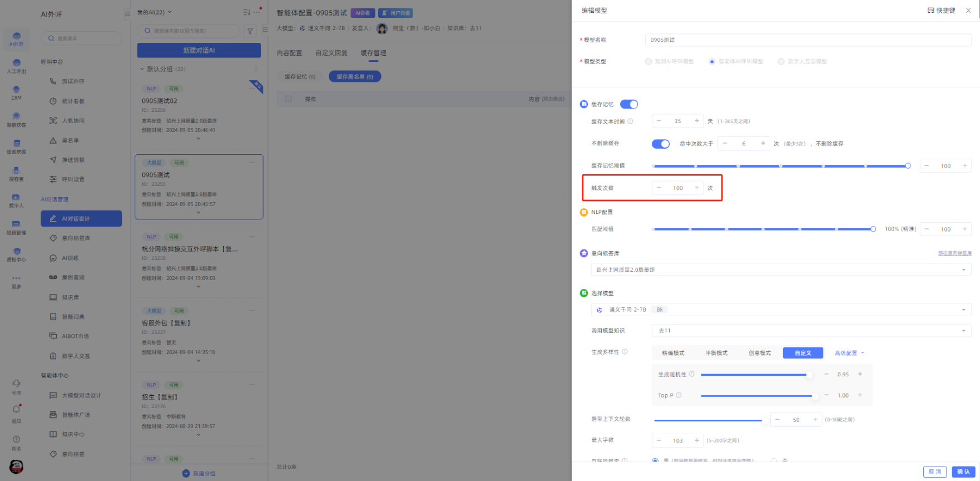The width and height of the screenshot is (980, 481).
Task: Open the 数字人 sidebar icon
Action: click(16, 198)
